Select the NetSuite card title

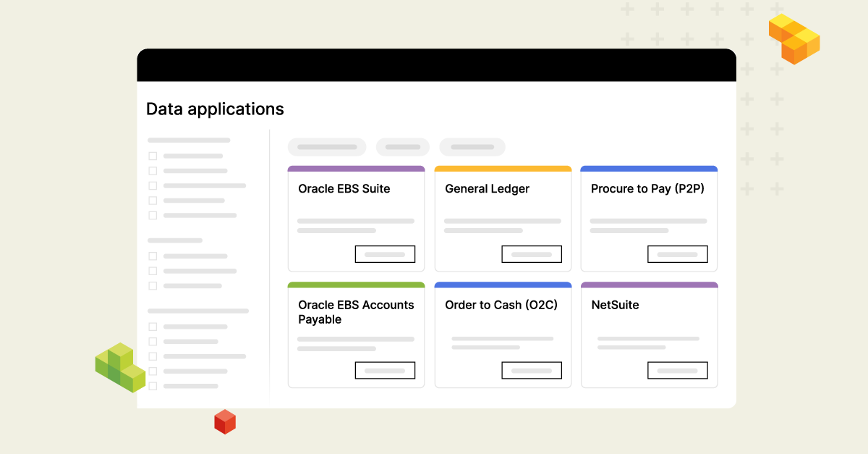tap(615, 305)
